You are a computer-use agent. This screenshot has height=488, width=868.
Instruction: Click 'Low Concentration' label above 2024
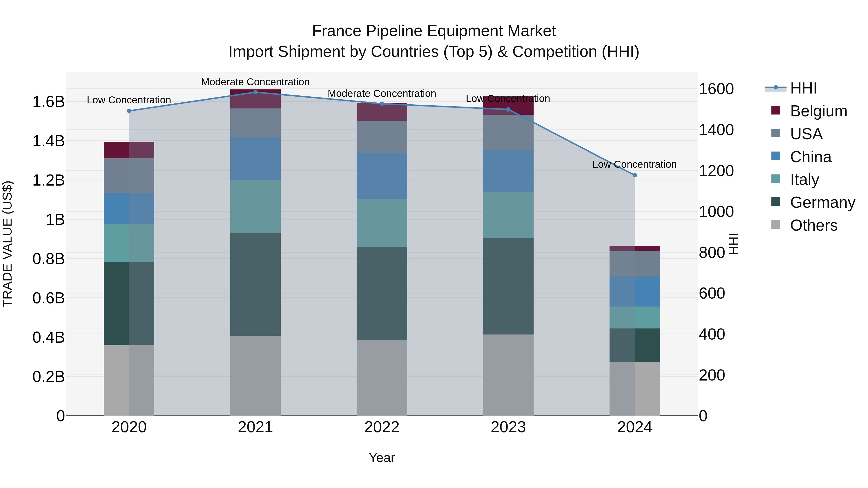pos(635,164)
